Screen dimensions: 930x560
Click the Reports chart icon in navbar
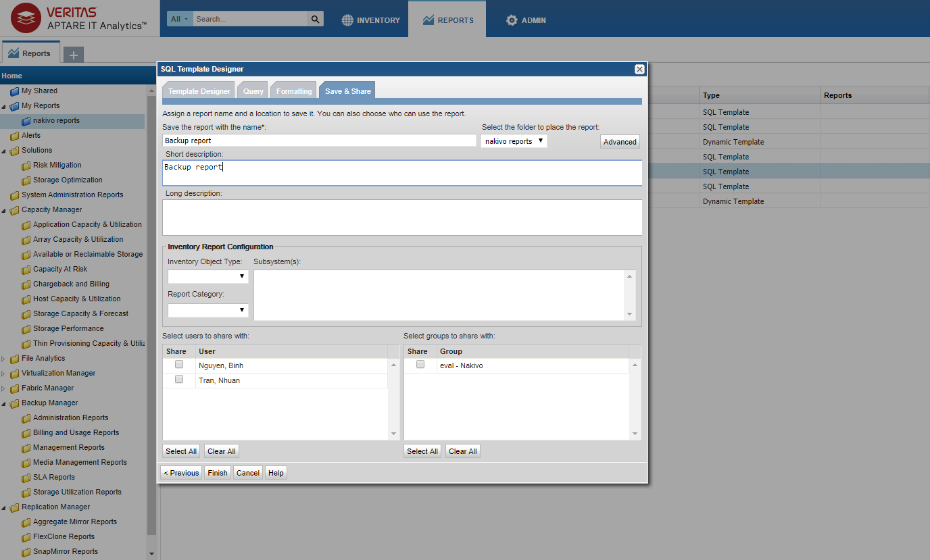(x=428, y=20)
